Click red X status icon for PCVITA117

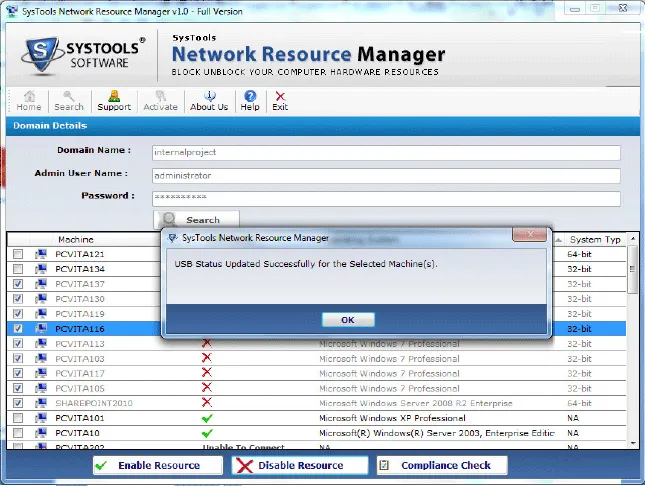206,372
